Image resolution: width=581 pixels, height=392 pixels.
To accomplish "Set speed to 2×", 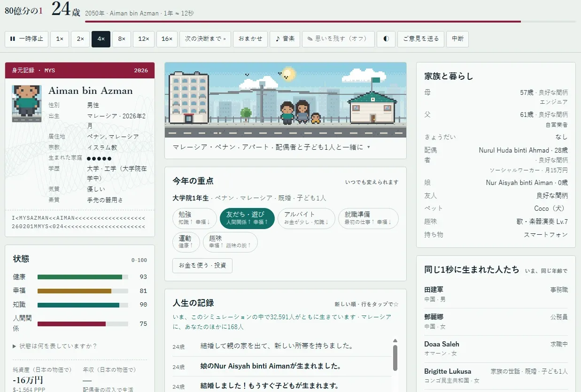I will point(80,39).
